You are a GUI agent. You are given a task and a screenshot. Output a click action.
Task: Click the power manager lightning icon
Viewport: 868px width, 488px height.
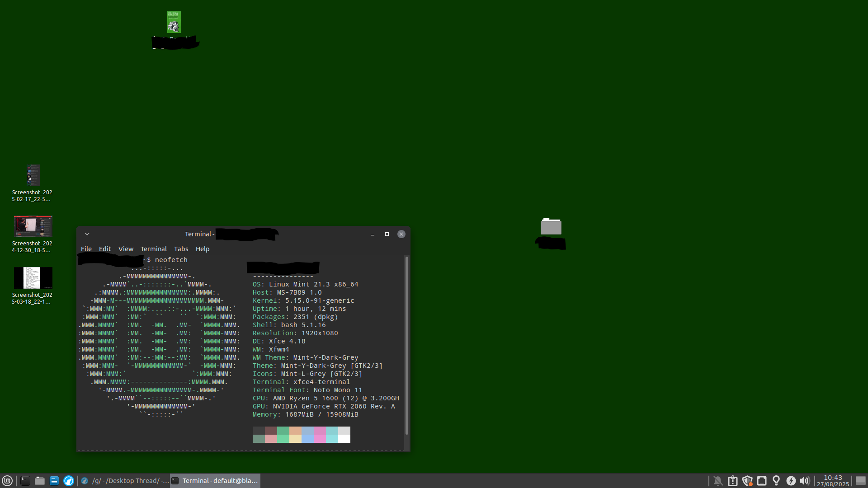pyautogui.click(x=791, y=481)
